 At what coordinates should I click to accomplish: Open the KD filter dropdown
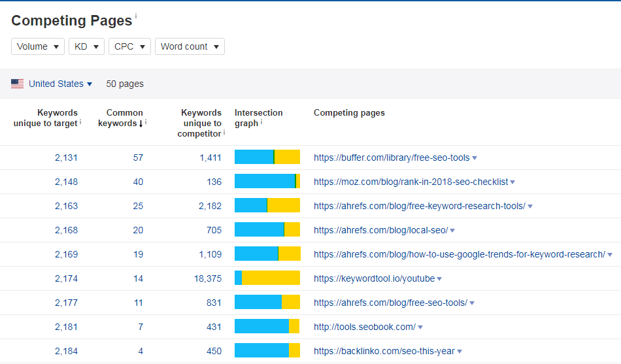[x=86, y=46]
